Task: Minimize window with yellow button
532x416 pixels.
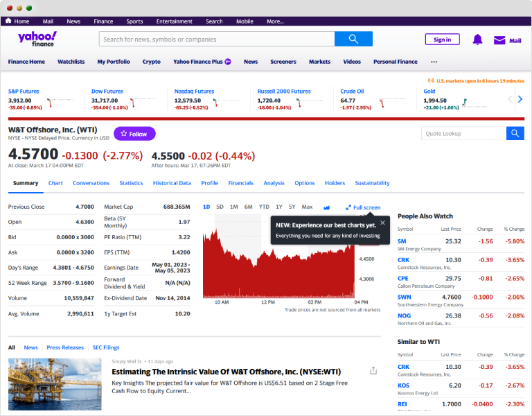Action: pyautogui.click(x=19, y=8)
